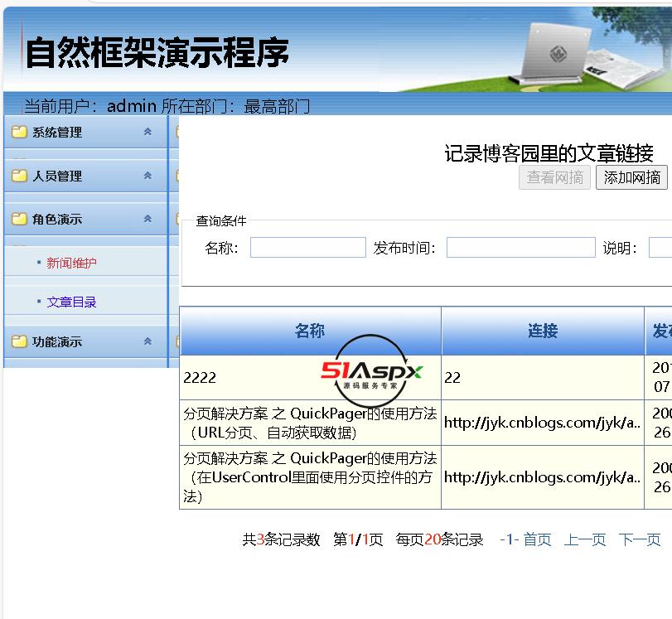Image resolution: width=672 pixels, height=619 pixels.
Task: Click the 下一页 pager link
Action: click(640, 539)
